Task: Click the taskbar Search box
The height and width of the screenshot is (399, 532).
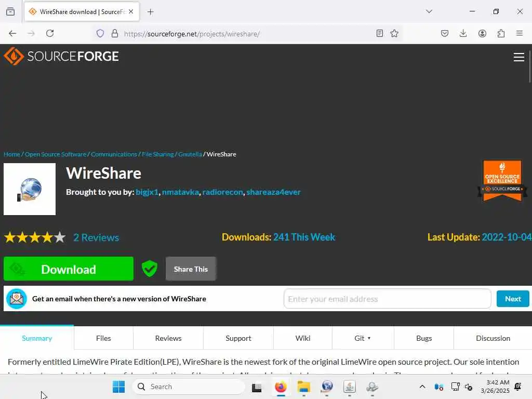Action: tap(189, 387)
